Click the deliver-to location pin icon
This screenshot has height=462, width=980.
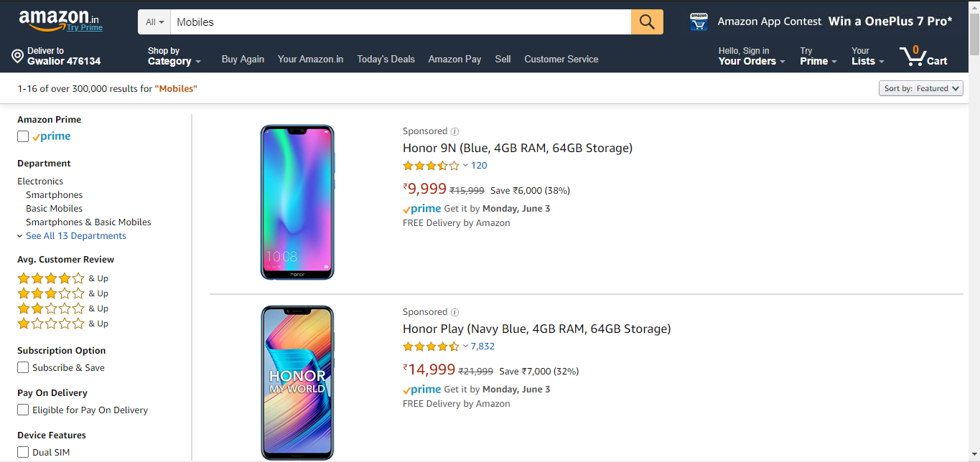pos(18,56)
